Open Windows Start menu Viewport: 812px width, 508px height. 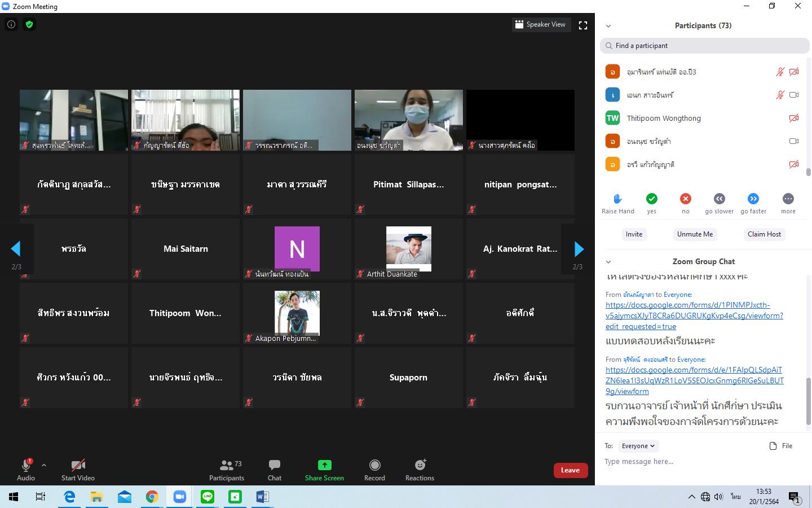point(14,497)
